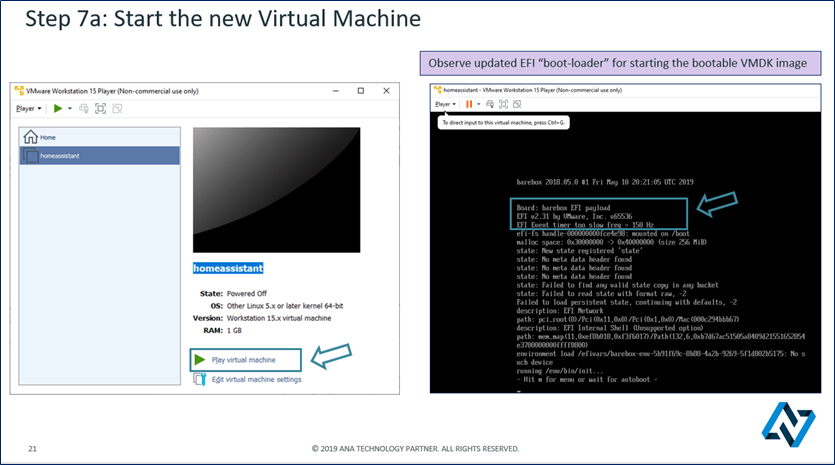Click Send Ctrl+Alt+Del icon in running VM window
Image resolution: width=835 pixels, height=465 pixels.
[x=488, y=103]
